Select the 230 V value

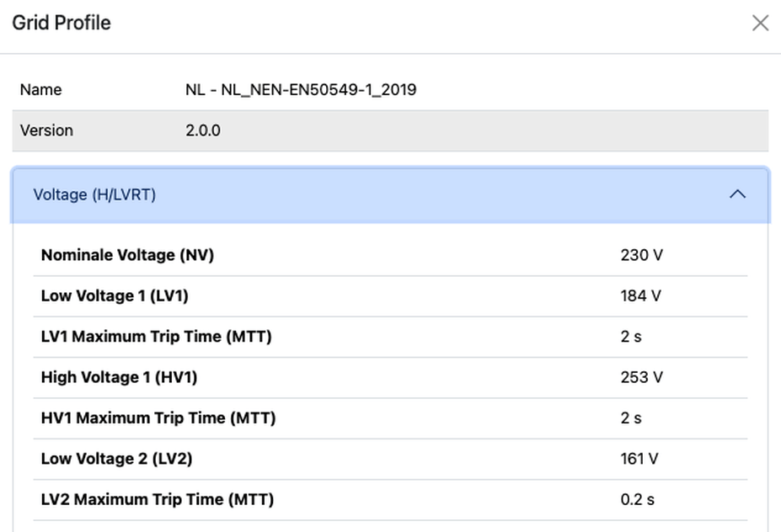[641, 255]
